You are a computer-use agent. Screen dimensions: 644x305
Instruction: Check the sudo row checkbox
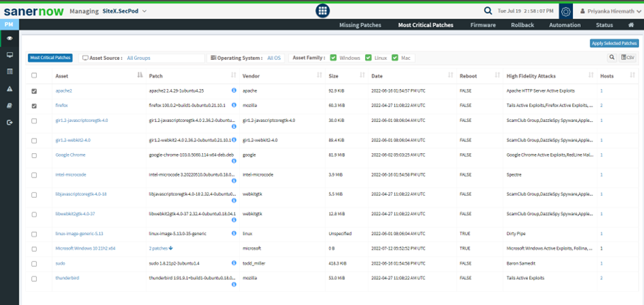(34, 264)
